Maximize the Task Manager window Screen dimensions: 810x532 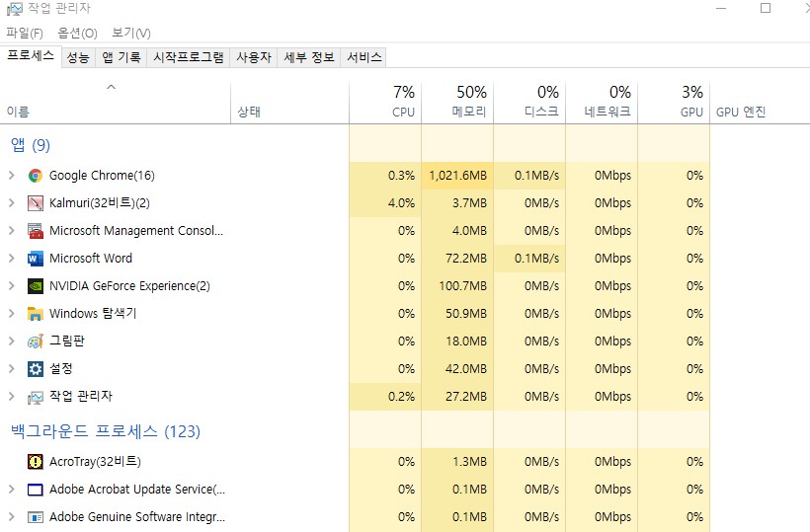pos(766,8)
